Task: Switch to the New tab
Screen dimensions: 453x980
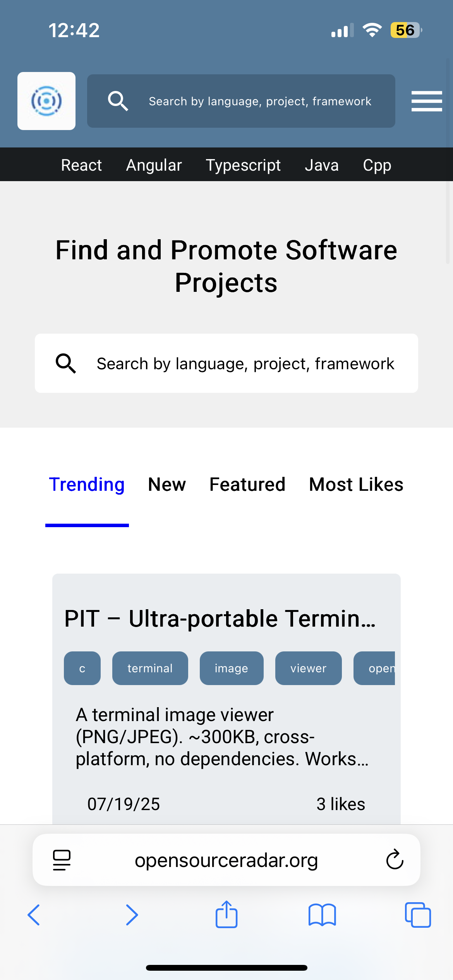Action: pyautogui.click(x=166, y=484)
